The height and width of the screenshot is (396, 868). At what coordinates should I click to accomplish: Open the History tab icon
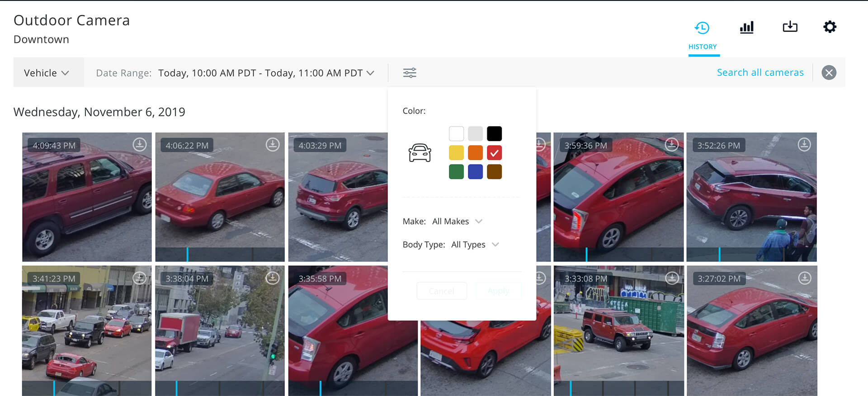702,28
